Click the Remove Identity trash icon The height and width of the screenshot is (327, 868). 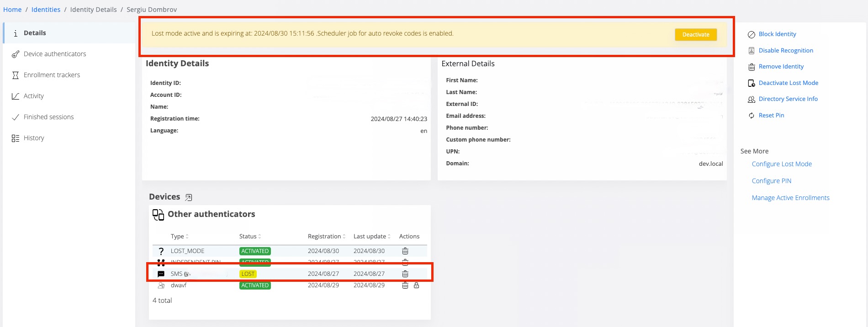[751, 67]
